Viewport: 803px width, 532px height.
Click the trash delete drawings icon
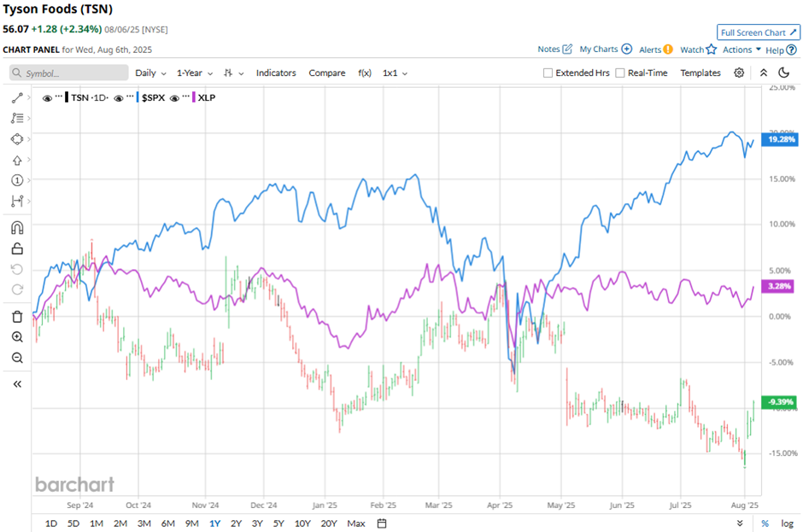pyautogui.click(x=17, y=317)
